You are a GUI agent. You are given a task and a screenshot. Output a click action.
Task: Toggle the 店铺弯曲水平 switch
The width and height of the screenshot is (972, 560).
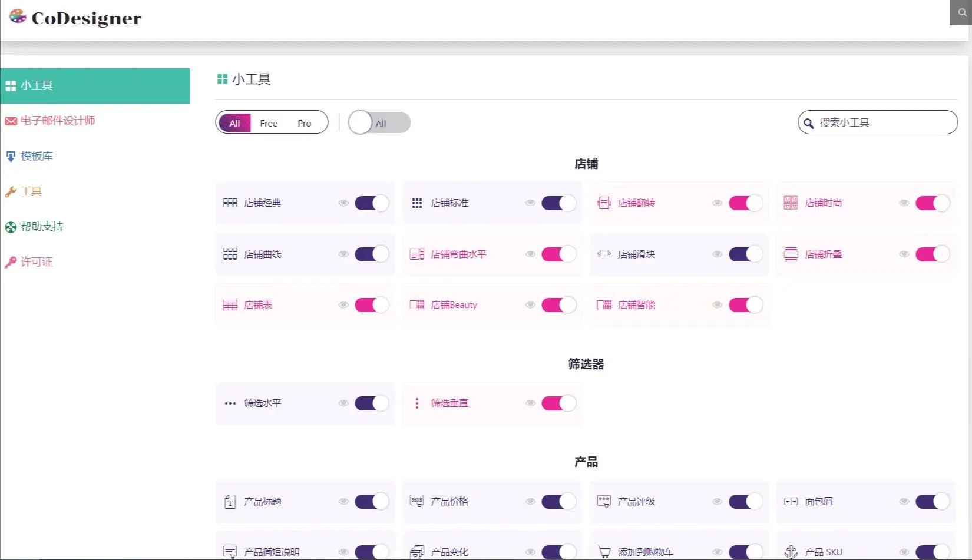click(x=558, y=254)
